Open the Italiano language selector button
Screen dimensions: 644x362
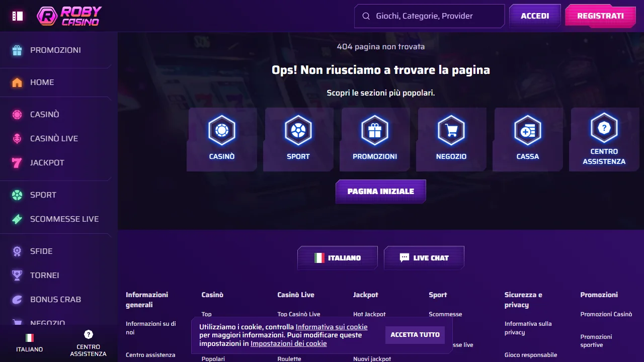[x=338, y=258]
